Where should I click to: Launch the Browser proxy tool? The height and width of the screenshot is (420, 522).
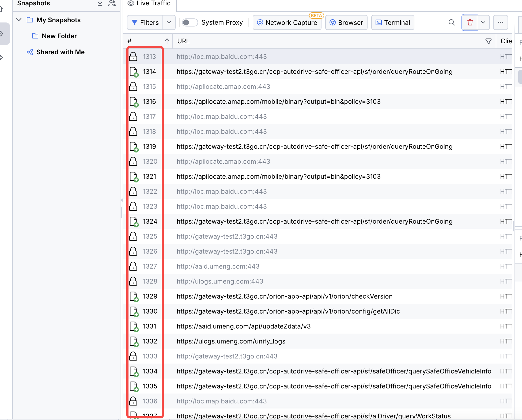(346, 22)
